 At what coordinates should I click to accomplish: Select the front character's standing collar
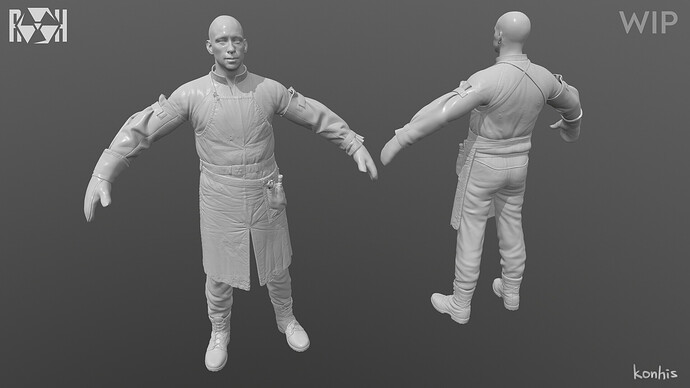[229, 74]
